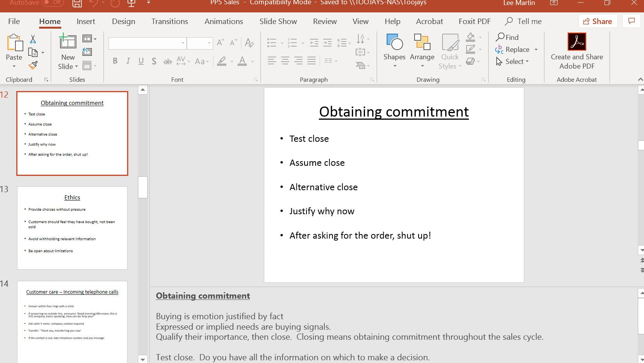Screen dimensions: 644x363
Task: Open Font dialog launcher
Action: [x=256, y=80]
